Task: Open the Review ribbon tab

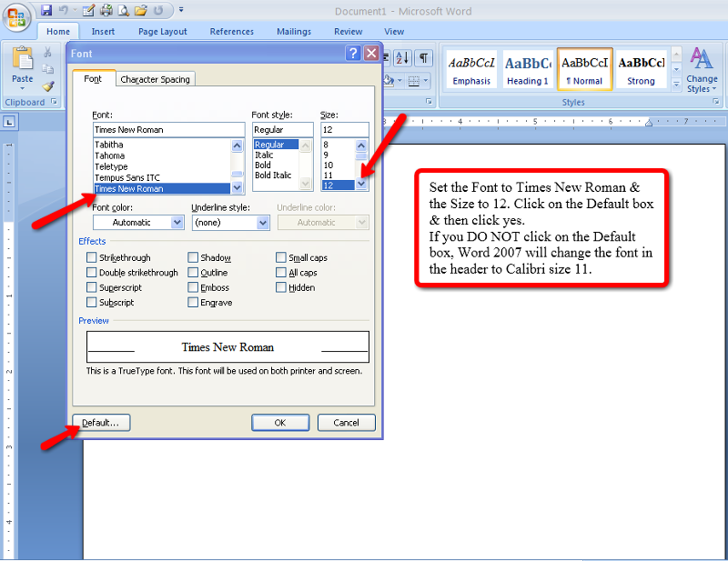Action: click(x=349, y=32)
